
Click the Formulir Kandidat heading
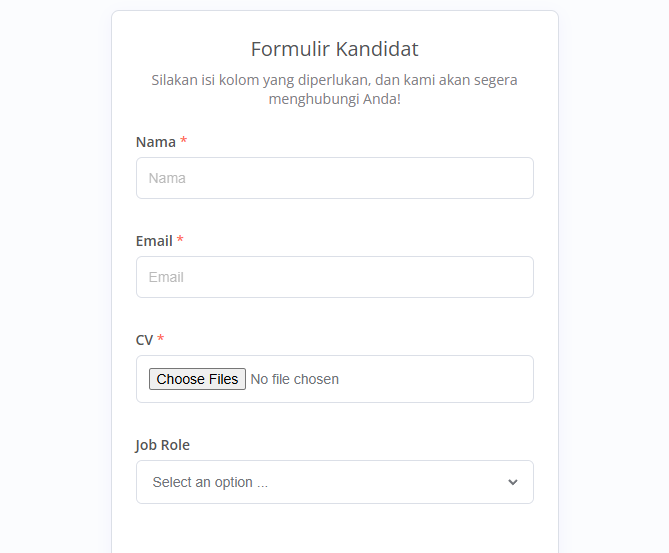pyautogui.click(x=334, y=49)
